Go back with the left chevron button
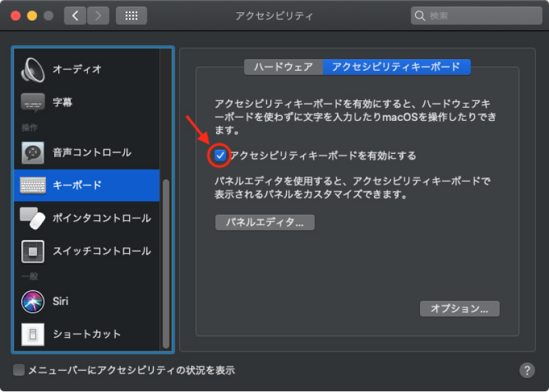Screen dimensions: 549x392 tap(75, 15)
